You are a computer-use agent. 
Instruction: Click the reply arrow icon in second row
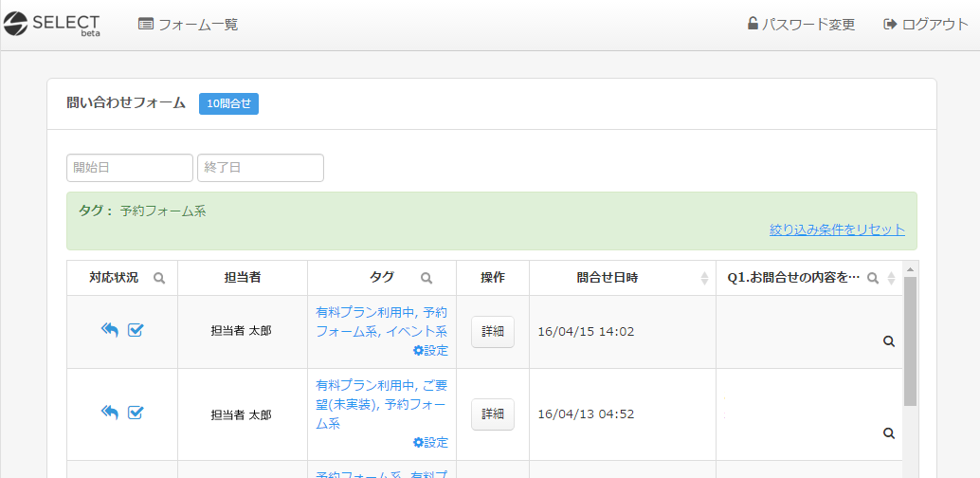click(x=110, y=412)
